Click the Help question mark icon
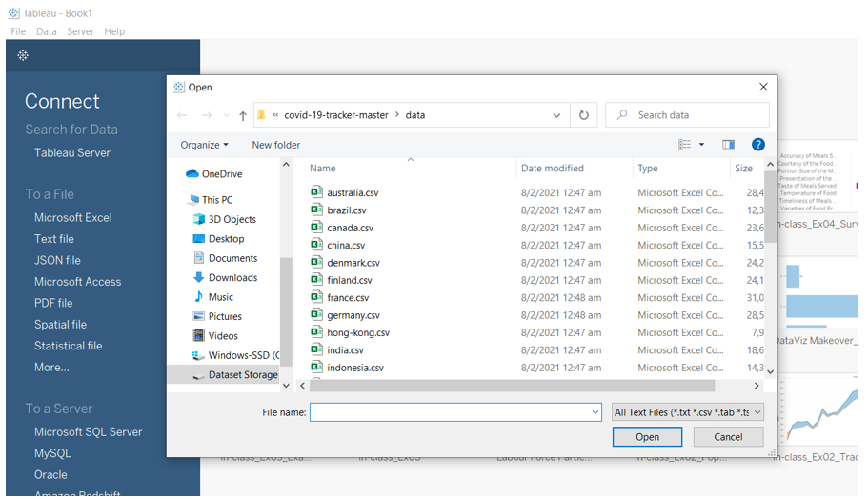The height and width of the screenshot is (499, 868). coord(757,145)
